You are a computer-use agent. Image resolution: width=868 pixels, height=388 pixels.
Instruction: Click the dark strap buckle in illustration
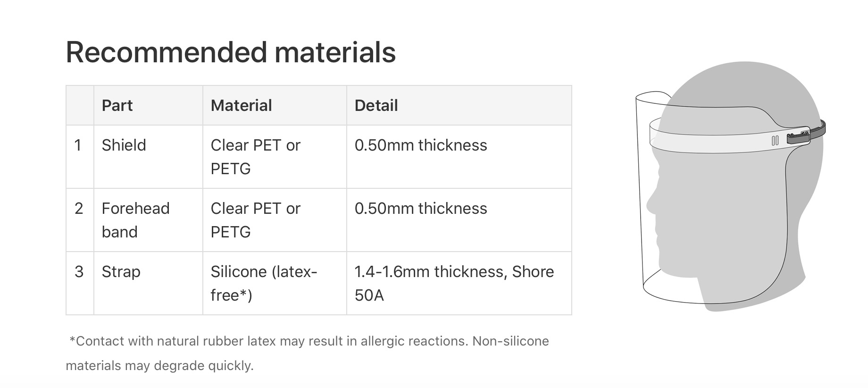(799, 137)
